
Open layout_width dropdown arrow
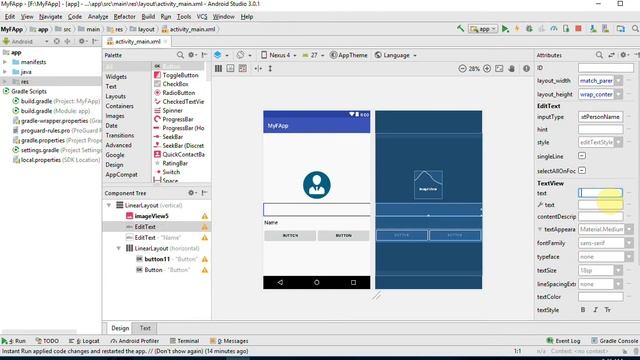click(x=618, y=81)
